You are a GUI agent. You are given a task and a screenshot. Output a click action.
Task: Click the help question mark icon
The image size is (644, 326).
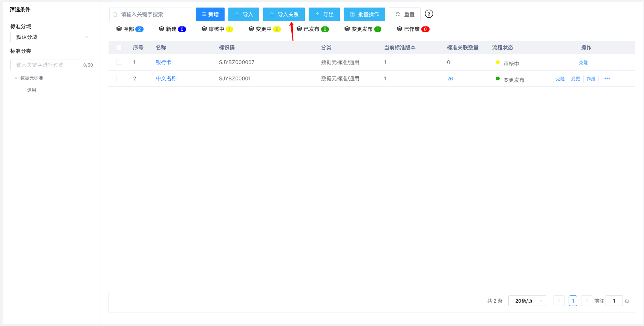click(x=429, y=14)
